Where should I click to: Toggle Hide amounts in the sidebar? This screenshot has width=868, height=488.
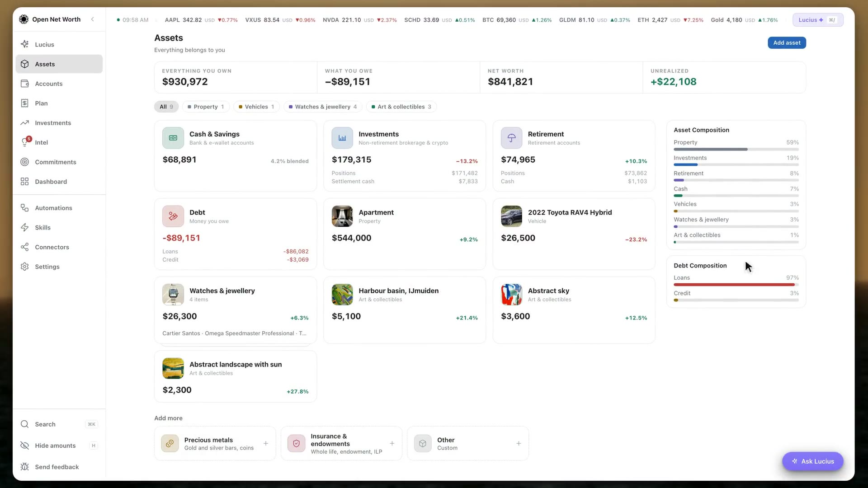click(59, 446)
